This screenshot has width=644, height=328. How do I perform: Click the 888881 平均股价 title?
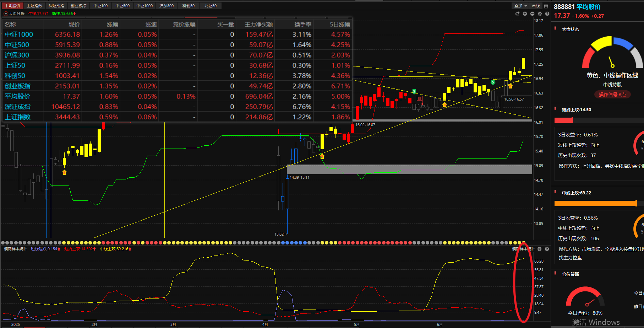point(577,7)
